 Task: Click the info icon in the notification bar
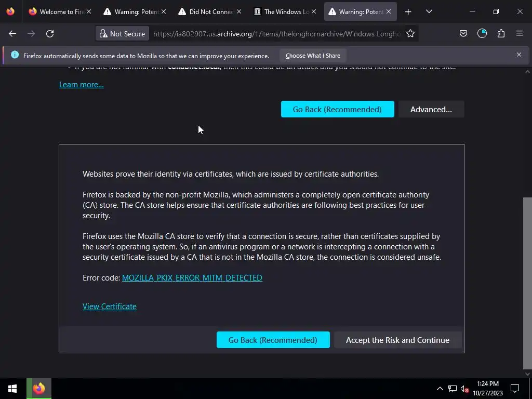15,55
